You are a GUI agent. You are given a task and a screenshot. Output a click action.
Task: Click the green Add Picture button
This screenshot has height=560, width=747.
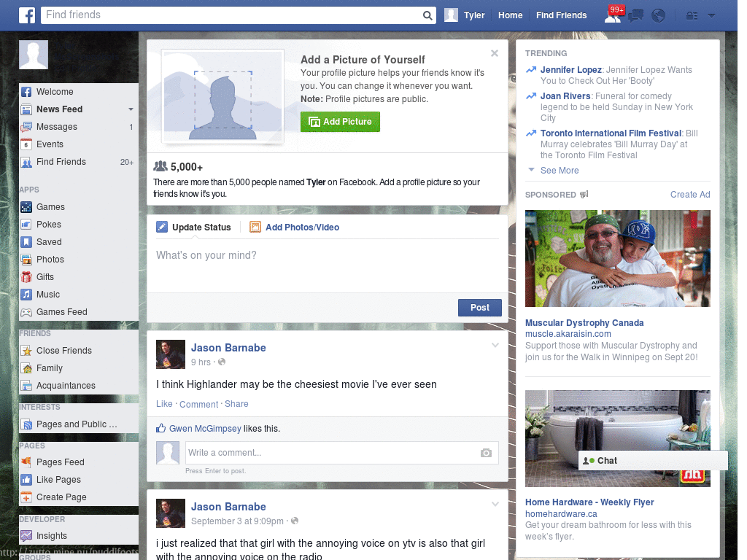(340, 122)
